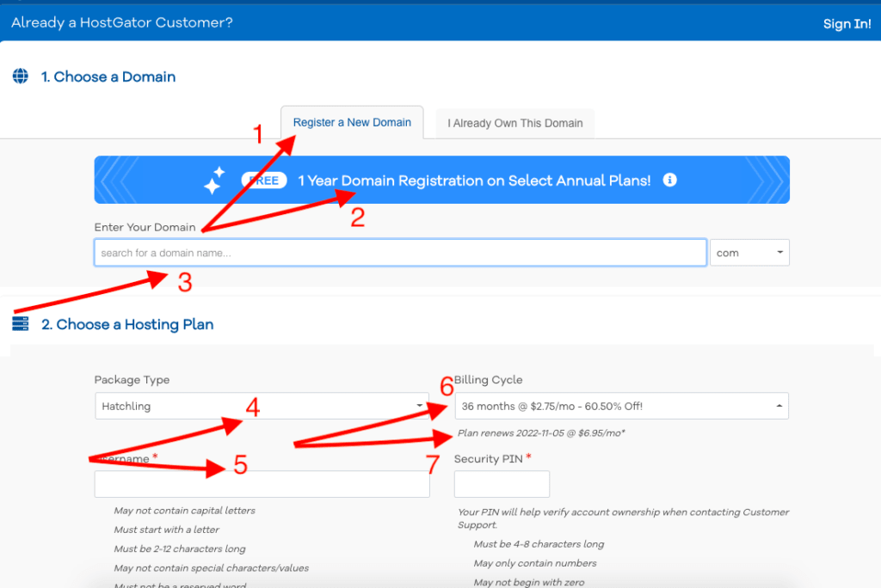Click the Security PIN label
881x588 pixels.
489,459
